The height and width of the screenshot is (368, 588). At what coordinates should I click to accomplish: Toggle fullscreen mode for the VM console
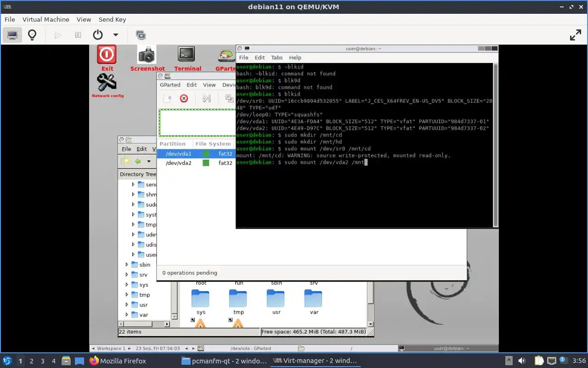[576, 35]
